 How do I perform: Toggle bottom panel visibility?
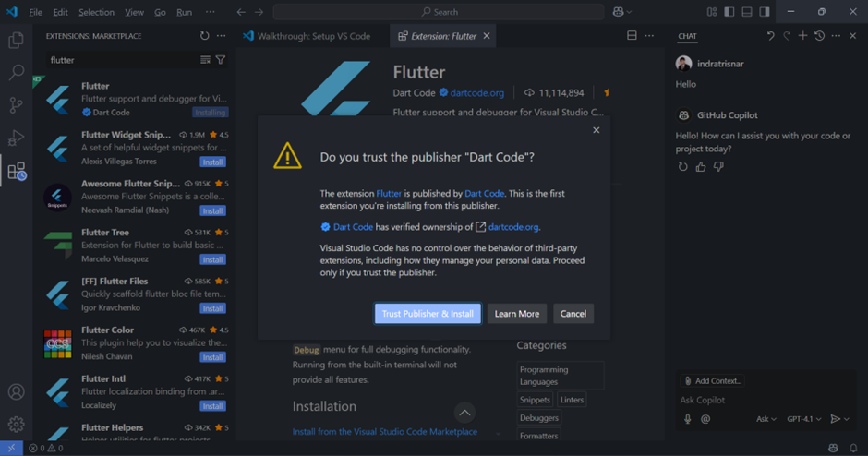[747, 12]
